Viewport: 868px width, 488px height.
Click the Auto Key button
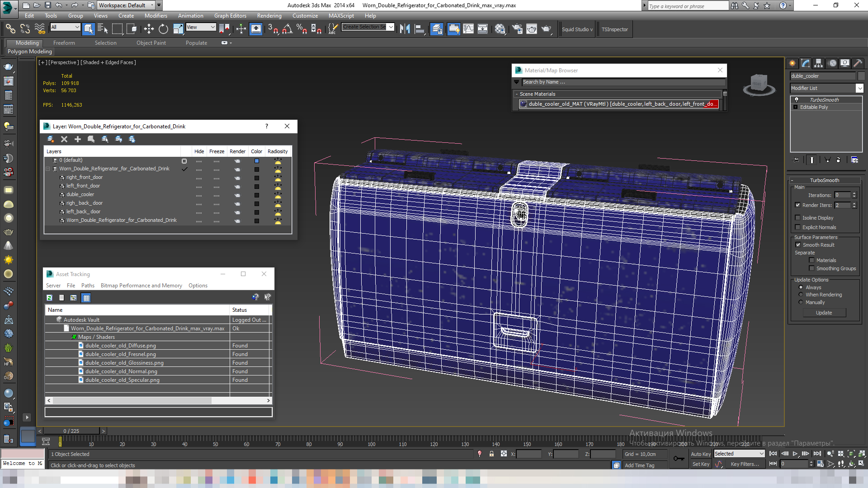(700, 454)
